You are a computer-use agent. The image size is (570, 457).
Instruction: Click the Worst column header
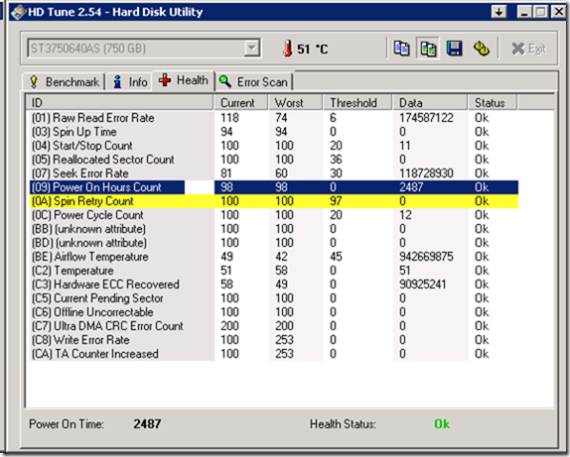coord(296,103)
